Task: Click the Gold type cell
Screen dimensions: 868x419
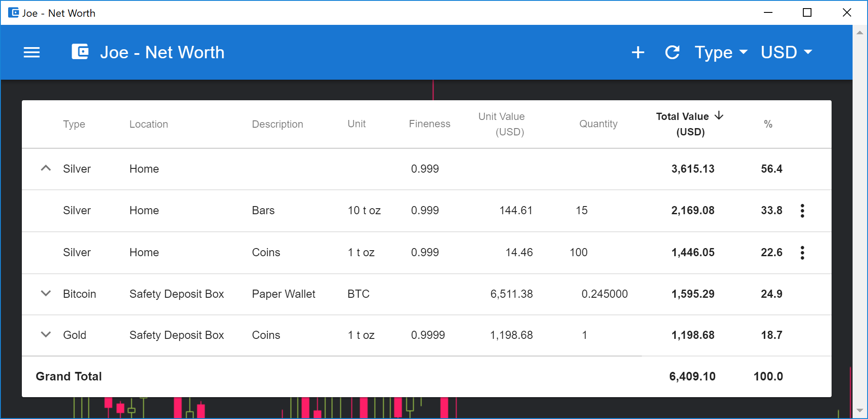Action: click(x=75, y=335)
